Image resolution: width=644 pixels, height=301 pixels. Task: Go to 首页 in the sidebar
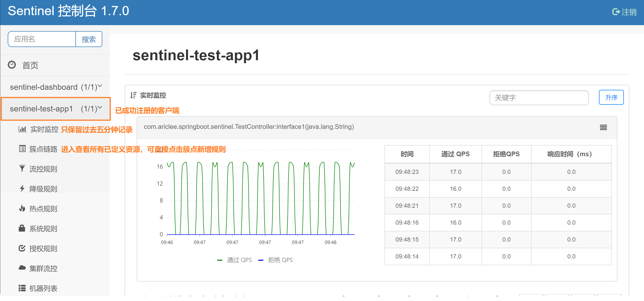(30, 65)
